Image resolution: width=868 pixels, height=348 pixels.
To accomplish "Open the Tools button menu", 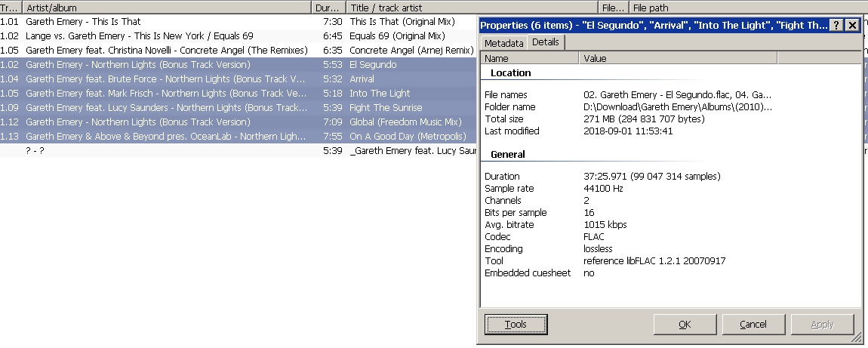I will 516,325.
